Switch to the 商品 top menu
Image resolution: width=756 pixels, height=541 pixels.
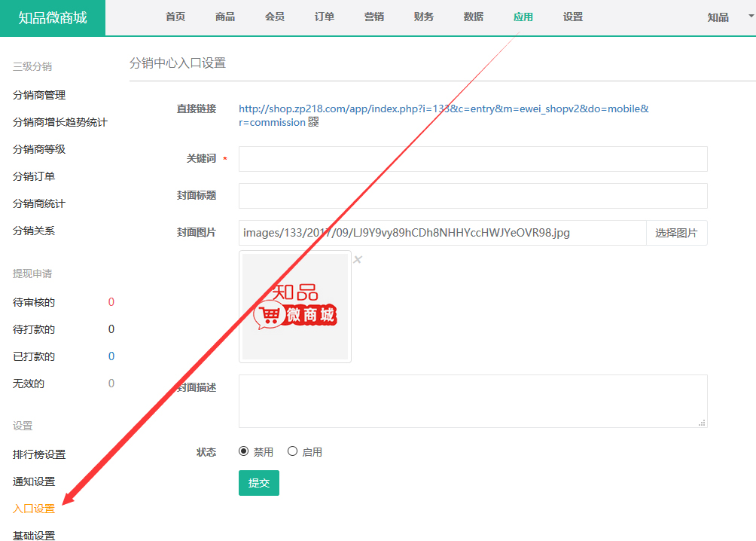[225, 17]
